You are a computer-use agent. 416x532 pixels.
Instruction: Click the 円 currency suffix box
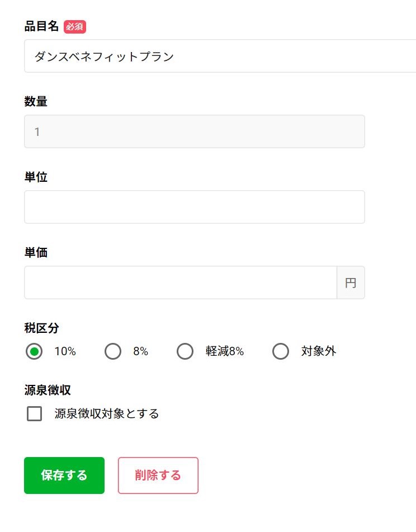tap(351, 283)
